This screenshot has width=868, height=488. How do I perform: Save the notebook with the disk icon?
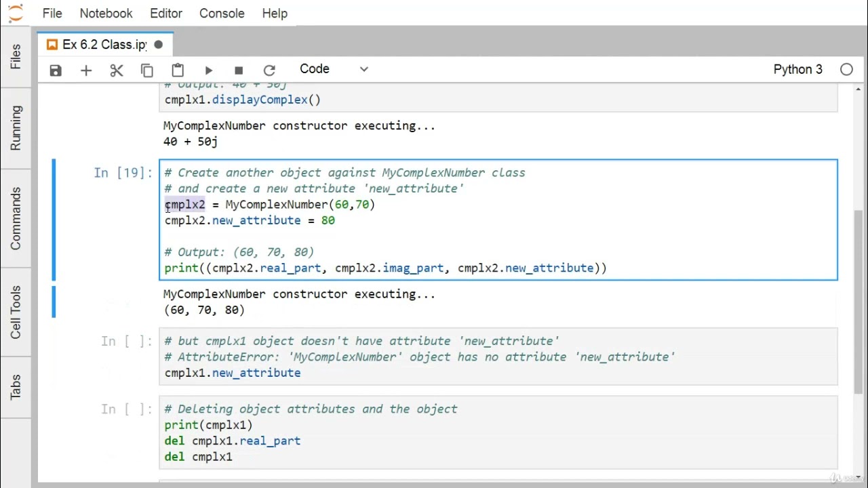pyautogui.click(x=56, y=70)
